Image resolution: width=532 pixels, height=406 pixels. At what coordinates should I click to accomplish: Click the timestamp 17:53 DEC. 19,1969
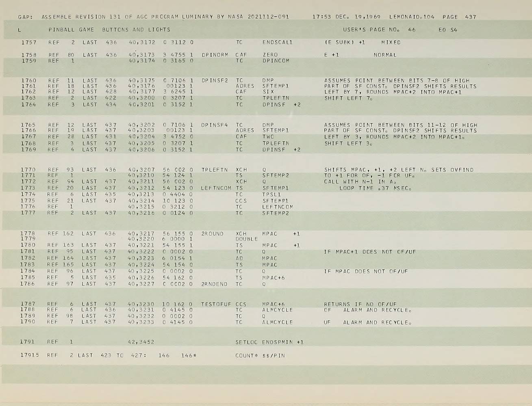click(347, 17)
